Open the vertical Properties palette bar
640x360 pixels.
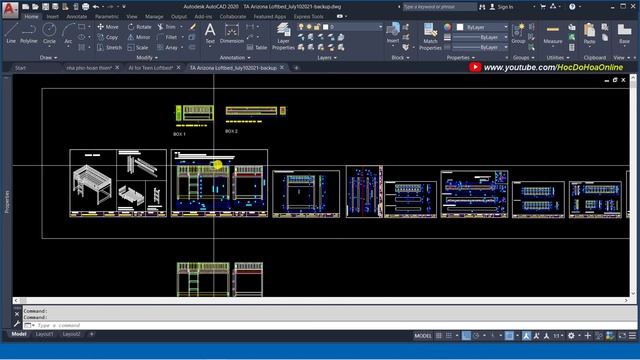[x=7, y=201]
